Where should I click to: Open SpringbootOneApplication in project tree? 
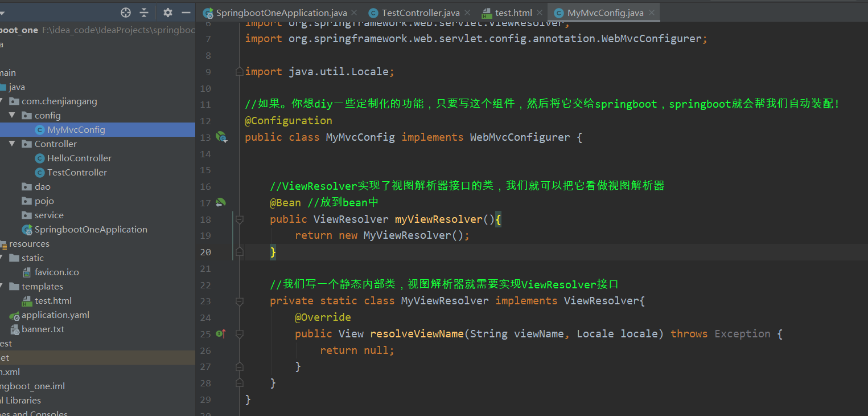tap(91, 229)
